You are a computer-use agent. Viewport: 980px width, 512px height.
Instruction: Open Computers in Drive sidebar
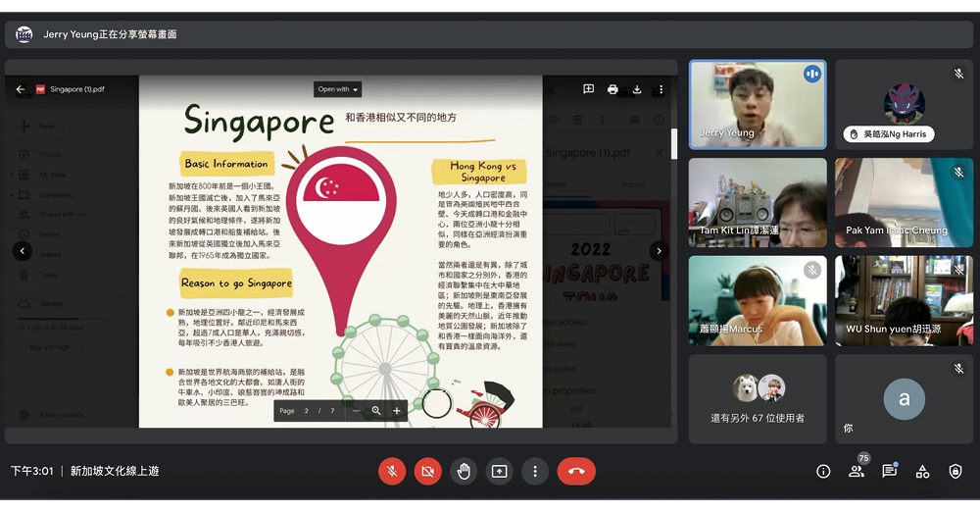click(x=56, y=194)
